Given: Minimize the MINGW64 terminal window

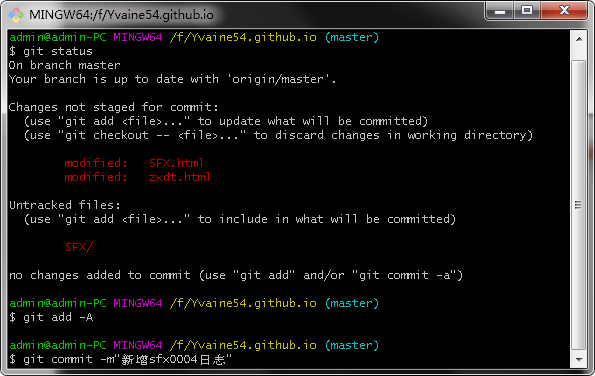Looking at the screenshot, I should click(500, 11).
